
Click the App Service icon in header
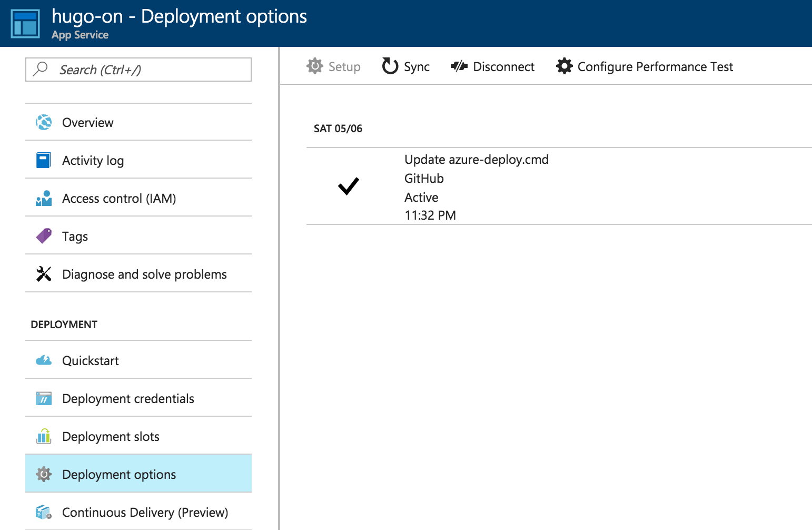point(25,24)
